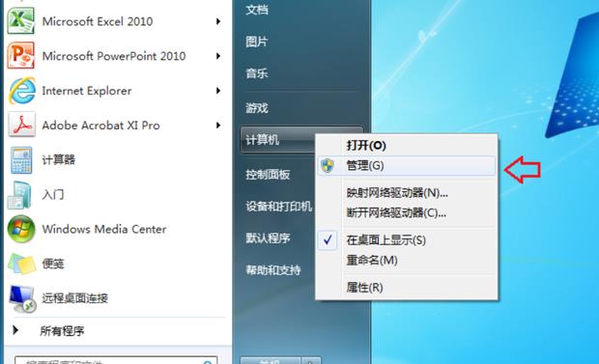Open the 图片 link
Image resolution: width=599 pixels, height=364 pixels.
pos(257,42)
